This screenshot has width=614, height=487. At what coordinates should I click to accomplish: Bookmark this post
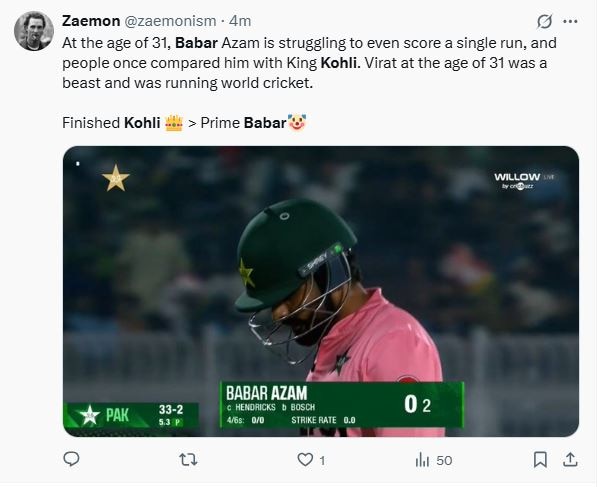[x=540, y=460]
